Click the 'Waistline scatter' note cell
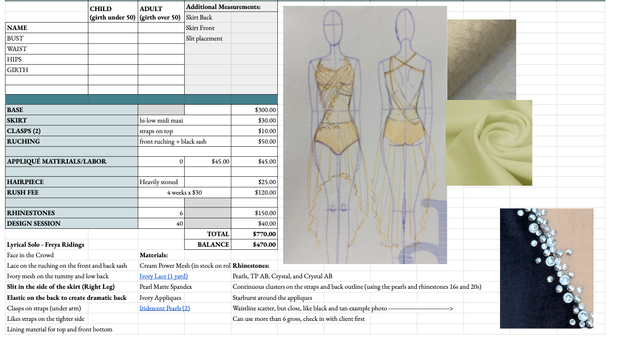The height and width of the screenshot is (364, 622). point(343,308)
